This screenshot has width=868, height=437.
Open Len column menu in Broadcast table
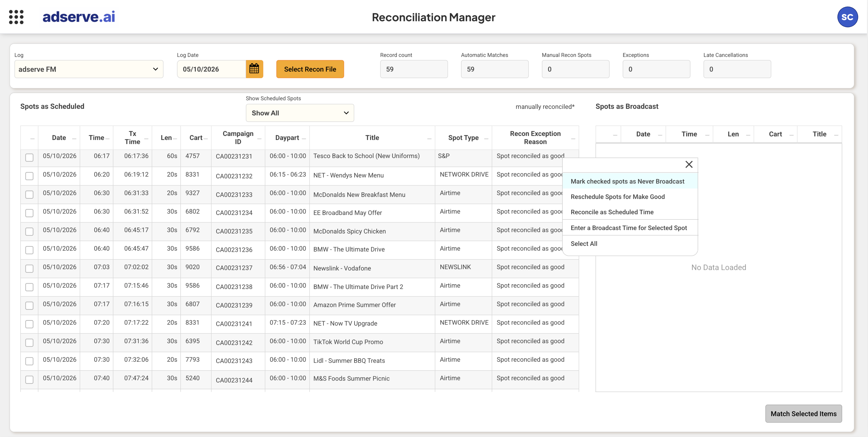tap(748, 135)
